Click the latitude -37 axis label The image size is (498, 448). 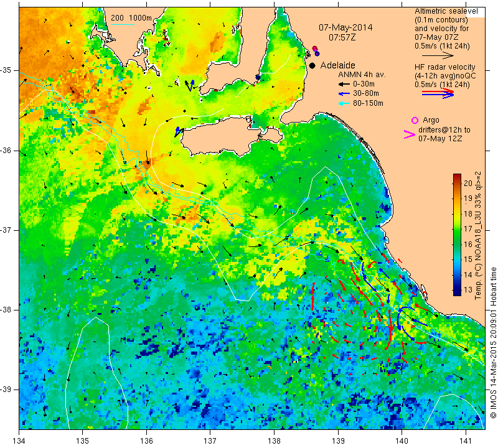tap(6, 230)
